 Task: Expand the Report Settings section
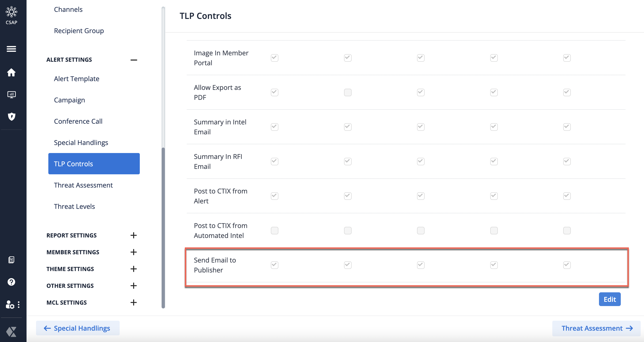(x=134, y=235)
